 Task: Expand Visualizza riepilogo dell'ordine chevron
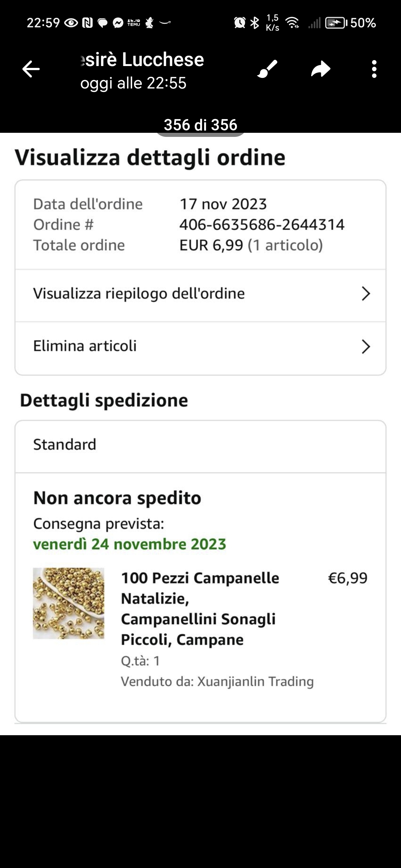coord(366,294)
